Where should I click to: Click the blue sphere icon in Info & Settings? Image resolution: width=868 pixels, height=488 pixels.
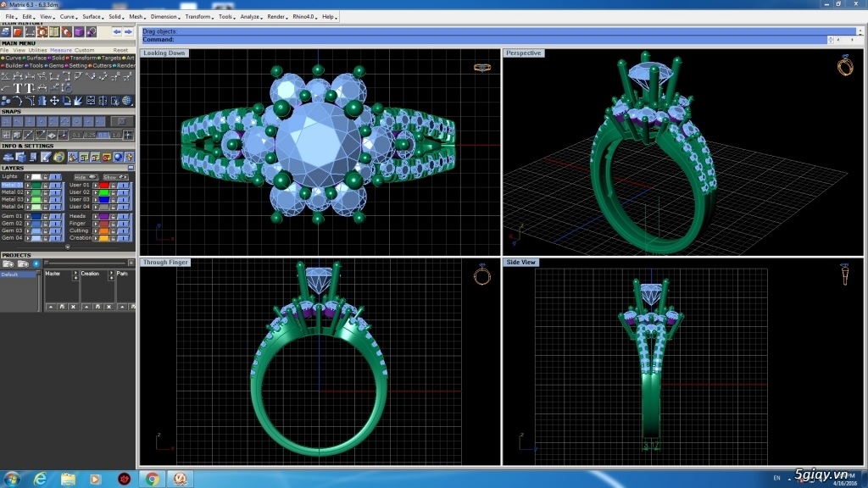click(120, 157)
